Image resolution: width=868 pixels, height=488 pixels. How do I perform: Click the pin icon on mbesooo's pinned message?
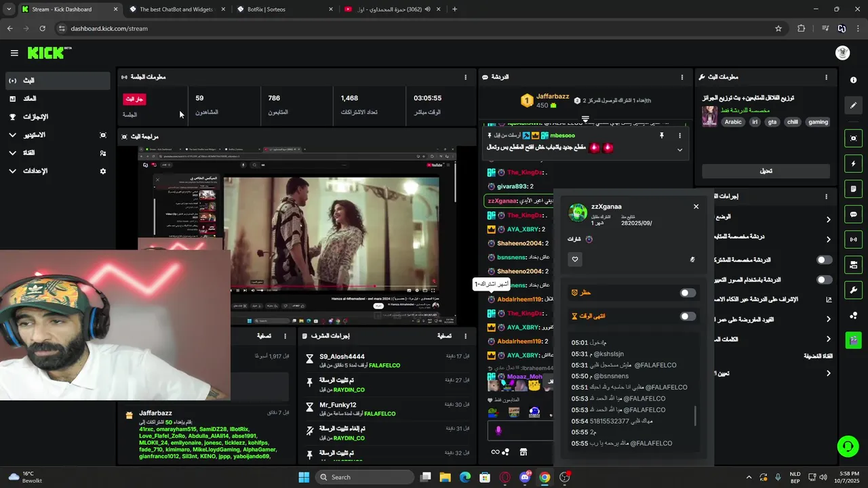(x=661, y=136)
